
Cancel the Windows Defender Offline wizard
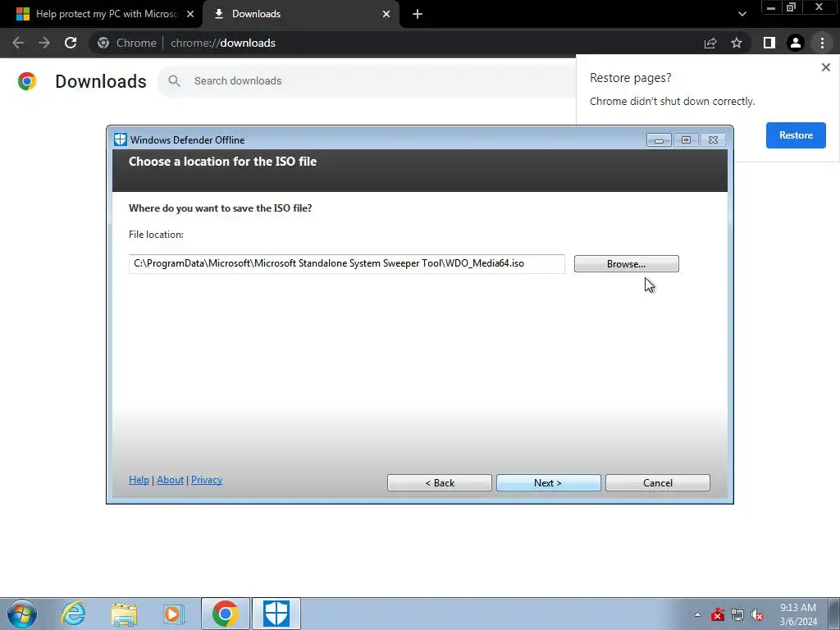coord(657,482)
